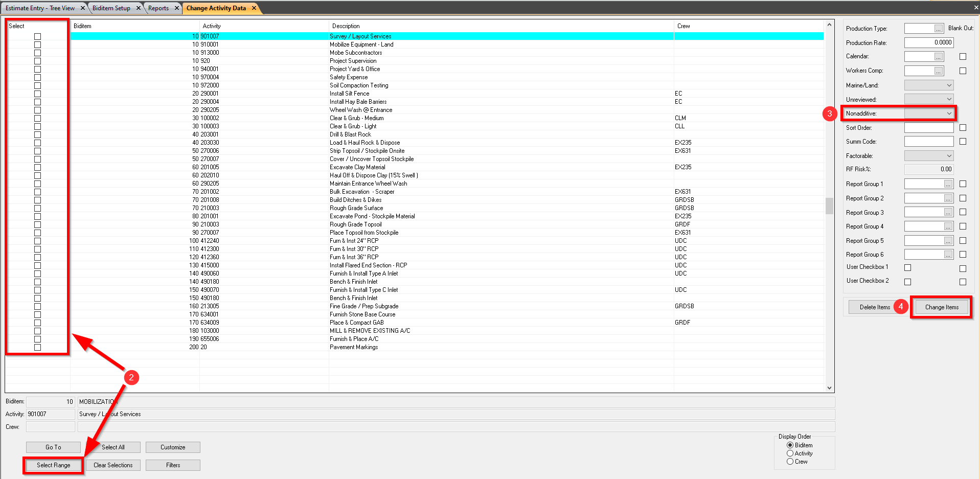
Task: Open Report Group 3 lookup button
Action: [x=948, y=212]
